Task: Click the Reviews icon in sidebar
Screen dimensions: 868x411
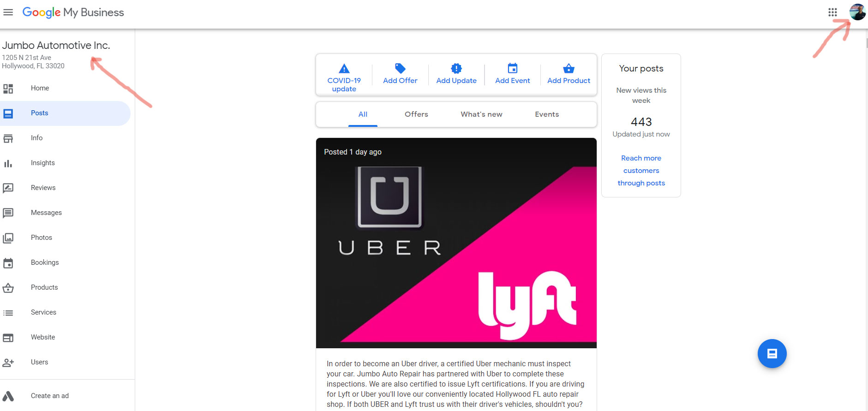Action: tap(8, 188)
